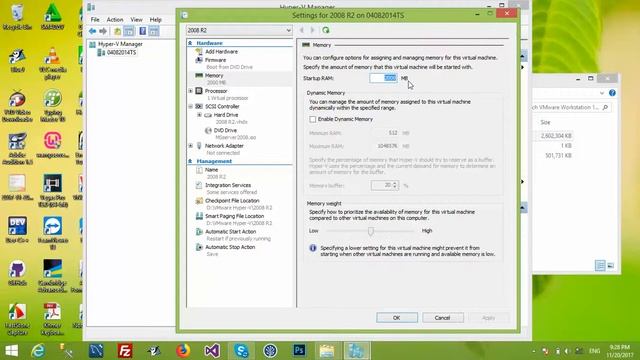
Task: Open Integration Services settings
Action: tap(228, 185)
